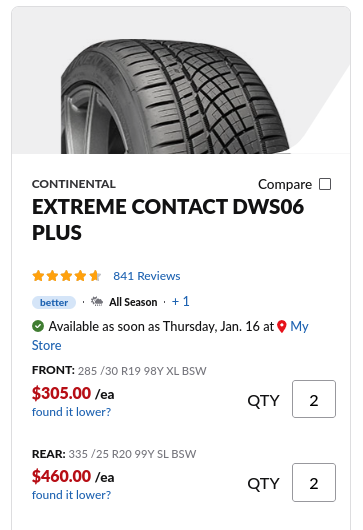Click the All Season weather icon

[97, 301]
